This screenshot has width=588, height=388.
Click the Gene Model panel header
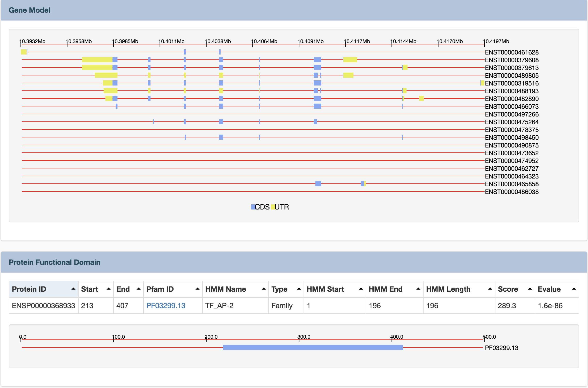(29, 10)
